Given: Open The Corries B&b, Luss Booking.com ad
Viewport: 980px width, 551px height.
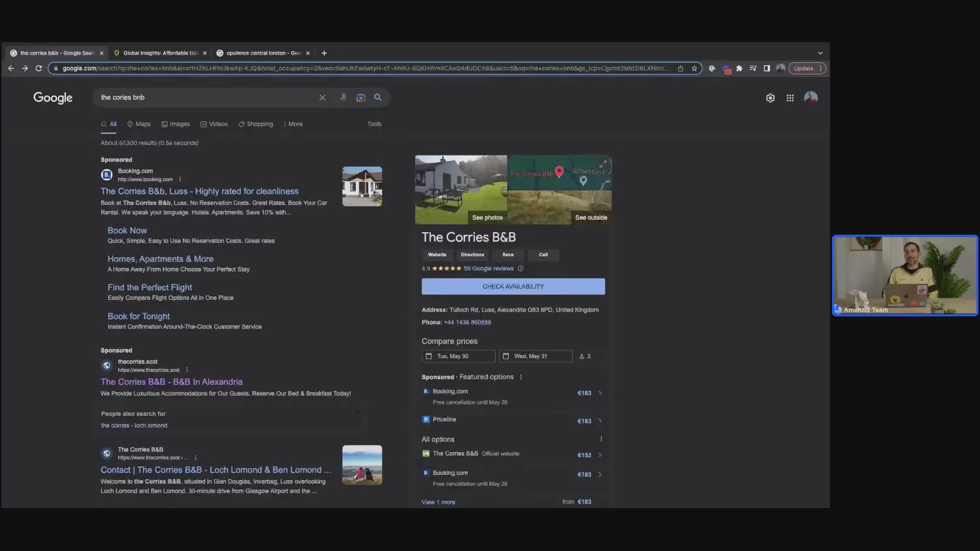Looking at the screenshot, I should tap(200, 191).
